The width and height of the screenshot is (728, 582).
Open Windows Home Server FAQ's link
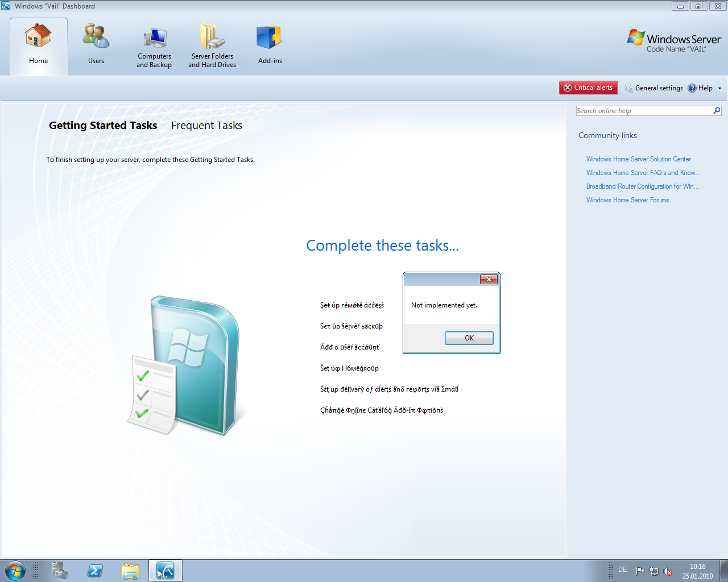click(x=643, y=173)
